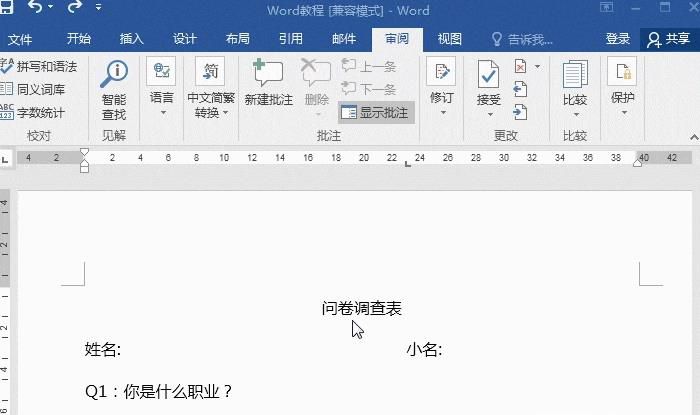This screenshot has height=415, width=700.
Task: Switch to the 引用 ribbon tab
Action: click(x=291, y=39)
